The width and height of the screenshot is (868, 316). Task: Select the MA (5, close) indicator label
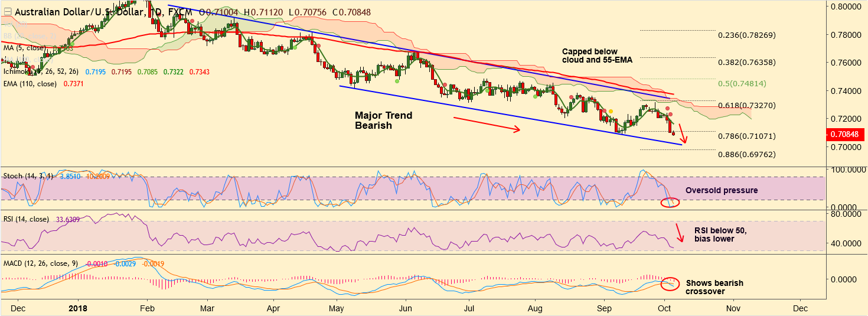tap(24, 48)
